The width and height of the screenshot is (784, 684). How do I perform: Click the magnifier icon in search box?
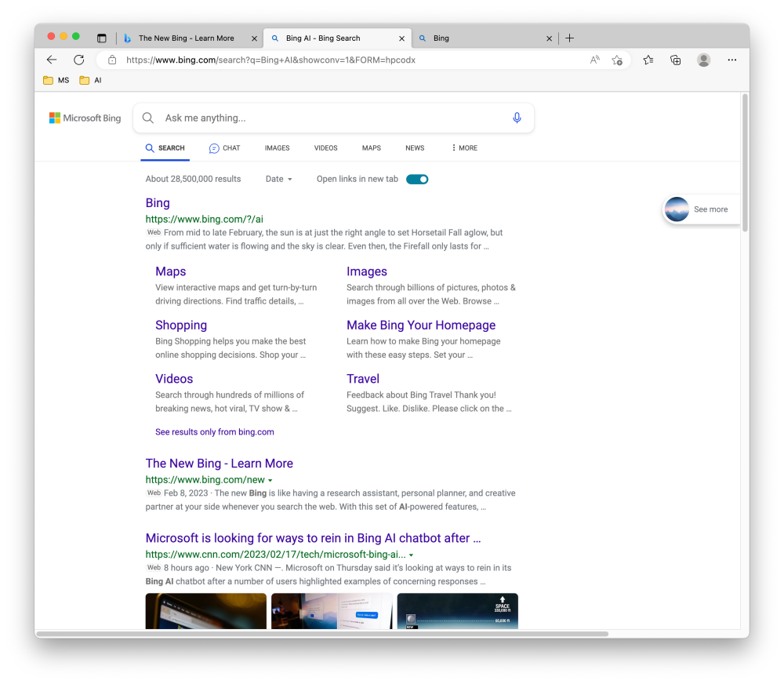[x=148, y=118]
